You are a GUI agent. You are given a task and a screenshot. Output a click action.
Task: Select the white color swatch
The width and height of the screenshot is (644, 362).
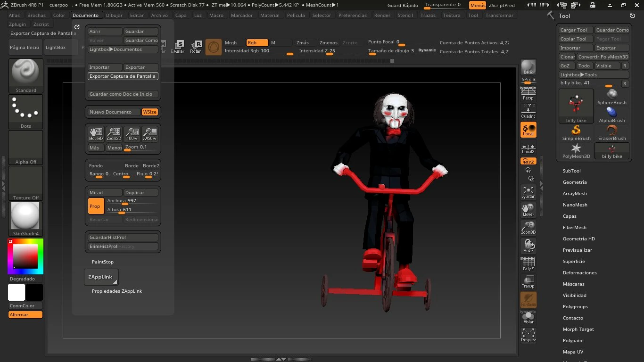pyautogui.click(x=17, y=292)
